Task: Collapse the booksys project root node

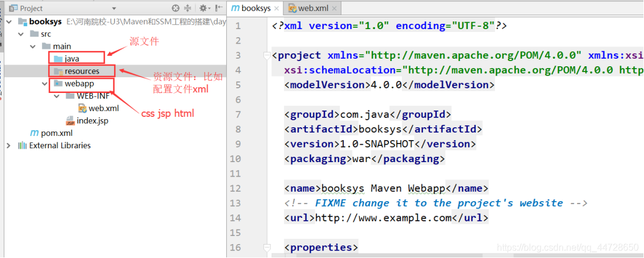Action: 9,21
